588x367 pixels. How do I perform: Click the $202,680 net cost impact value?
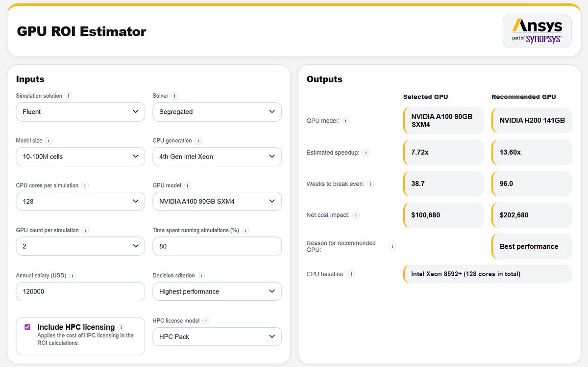(x=532, y=215)
